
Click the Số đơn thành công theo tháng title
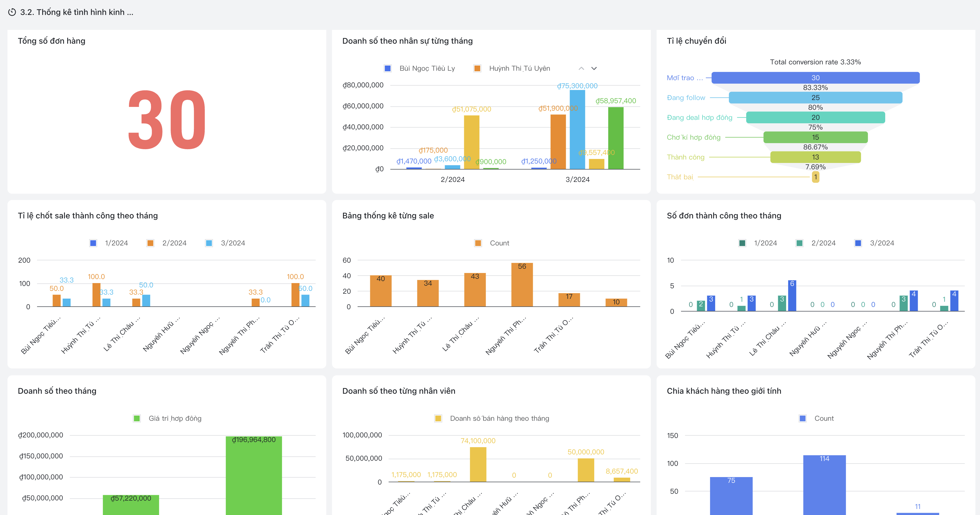(724, 216)
